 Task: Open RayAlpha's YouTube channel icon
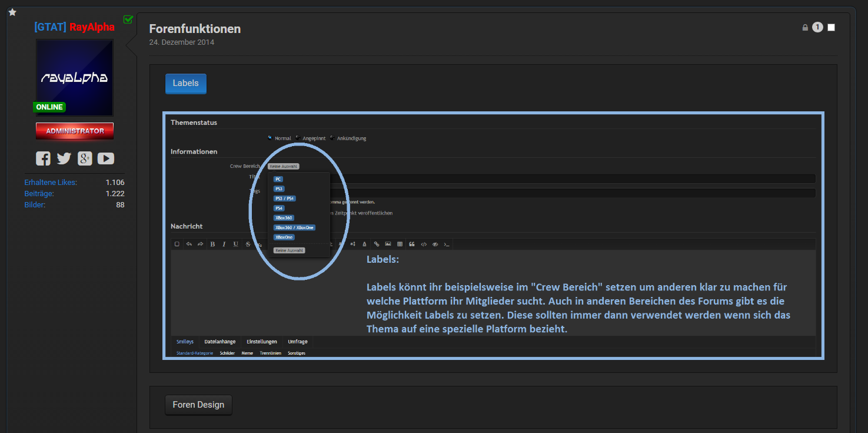[106, 158]
